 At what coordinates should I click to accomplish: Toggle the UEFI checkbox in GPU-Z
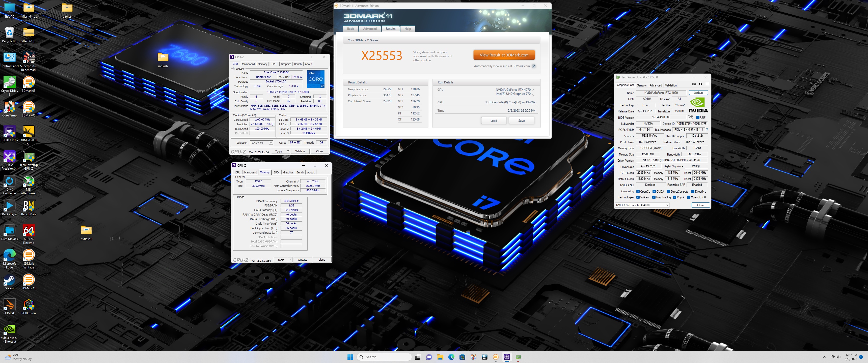click(697, 117)
